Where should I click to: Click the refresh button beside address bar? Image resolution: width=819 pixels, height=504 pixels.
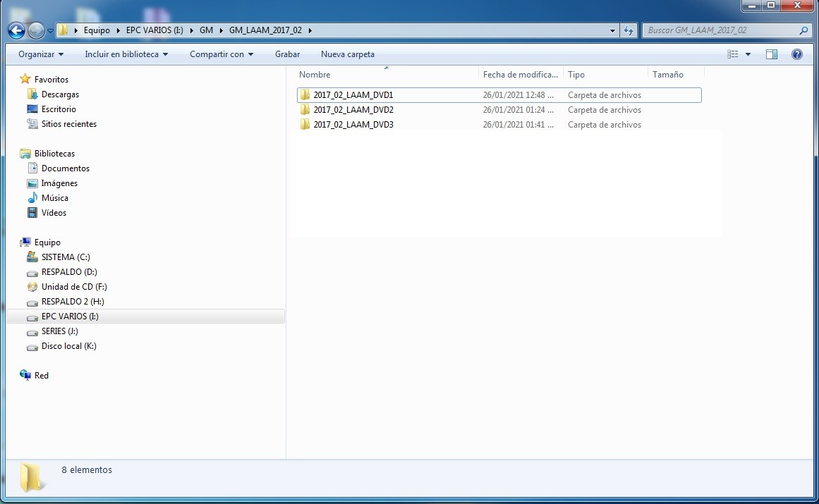point(629,30)
